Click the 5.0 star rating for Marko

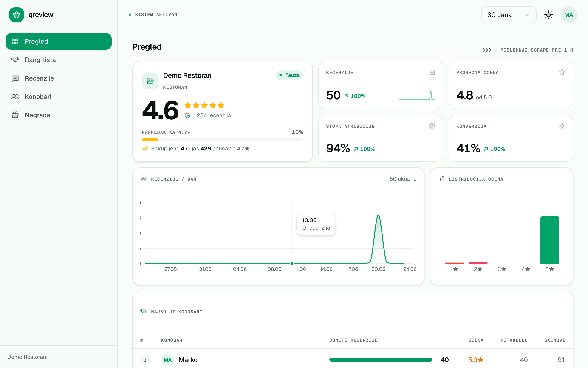click(476, 360)
